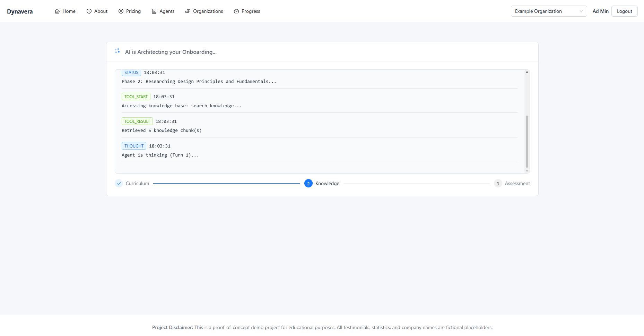644x336 pixels.
Task: Click the Pricing dollar icon
Action: pyautogui.click(x=121, y=11)
